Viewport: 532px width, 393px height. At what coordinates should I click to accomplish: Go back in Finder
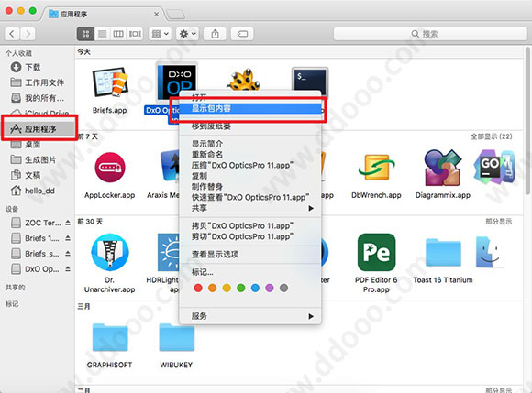[x=12, y=34]
